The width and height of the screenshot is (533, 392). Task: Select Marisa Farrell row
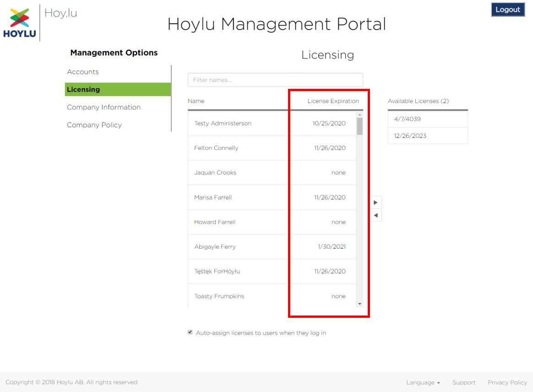click(x=272, y=197)
